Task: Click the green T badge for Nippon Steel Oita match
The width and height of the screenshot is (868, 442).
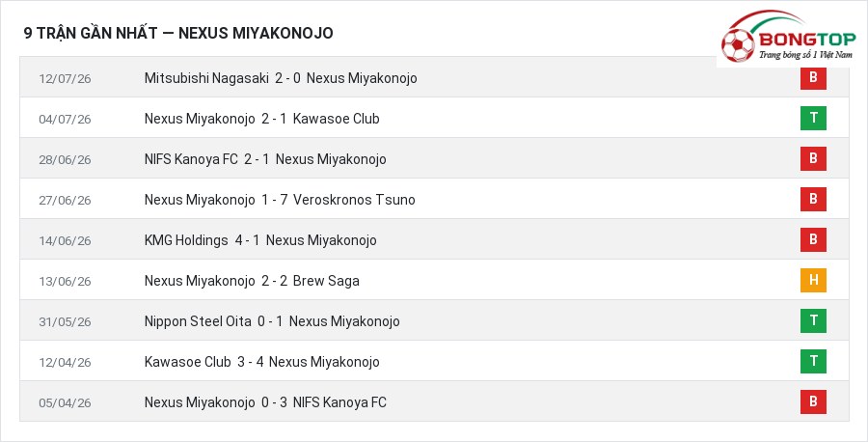Action: [x=813, y=320]
